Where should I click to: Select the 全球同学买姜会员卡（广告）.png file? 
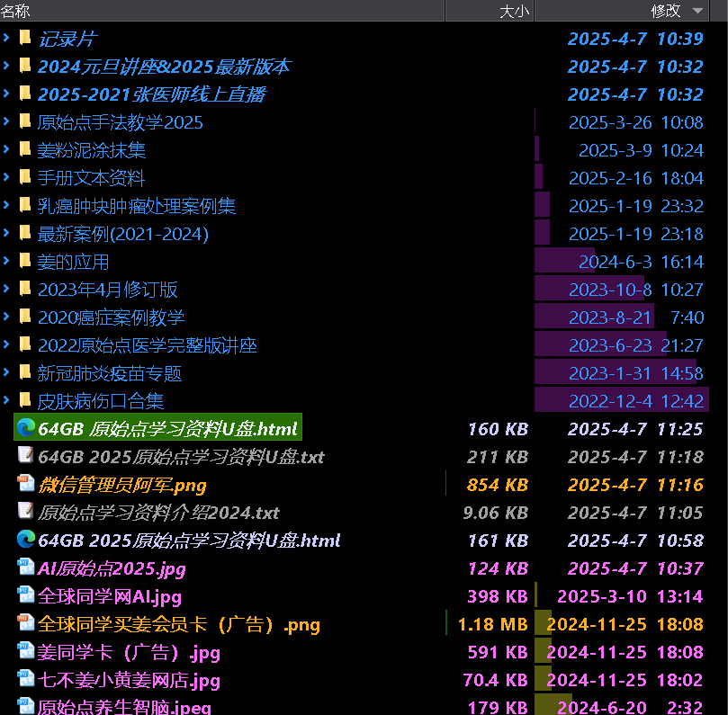[x=179, y=623]
